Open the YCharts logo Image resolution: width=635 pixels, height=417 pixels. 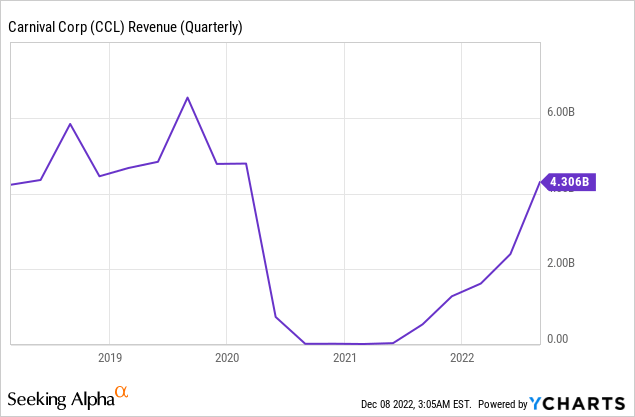click(577, 404)
